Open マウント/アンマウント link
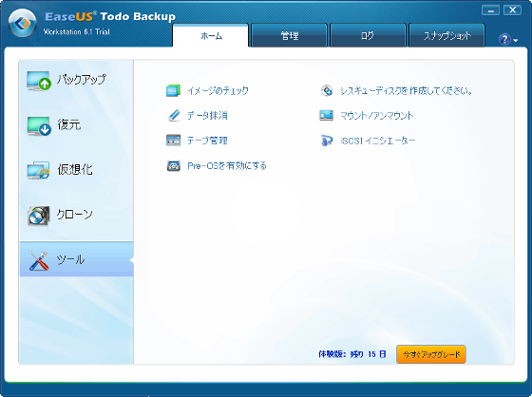 pyautogui.click(x=377, y=115)
